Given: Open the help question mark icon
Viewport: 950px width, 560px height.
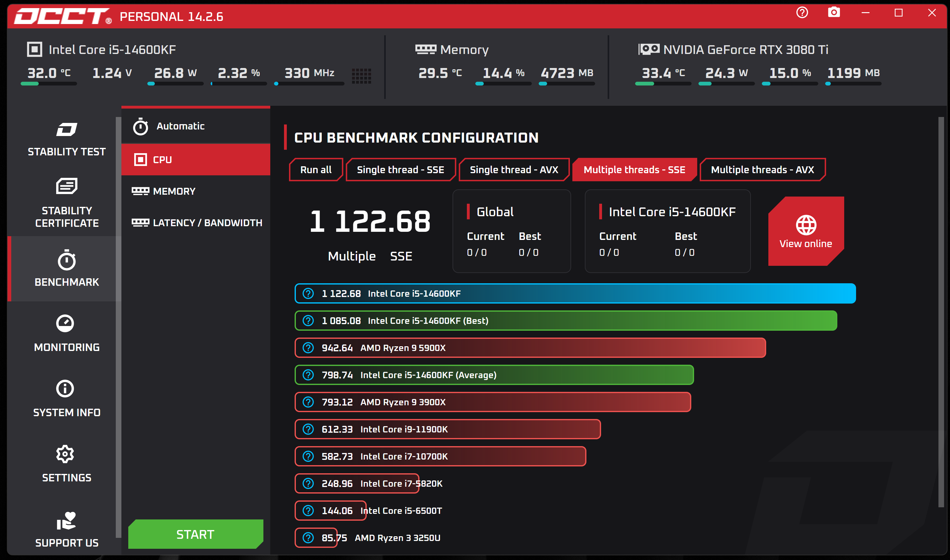Looking at the screenshot, I should pos(802,13).
